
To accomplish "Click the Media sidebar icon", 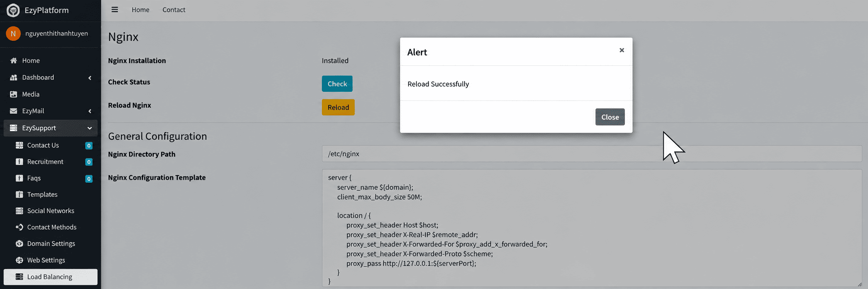I will coord(14,94).
